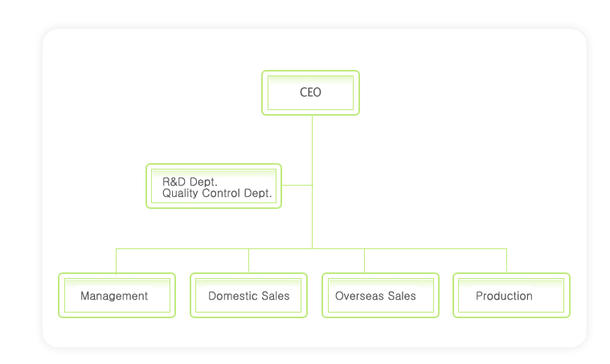The height and width of the screenshot is (364, 610).
Task: Click the junction where R&D branch meets main line
Action: [312, 185]
